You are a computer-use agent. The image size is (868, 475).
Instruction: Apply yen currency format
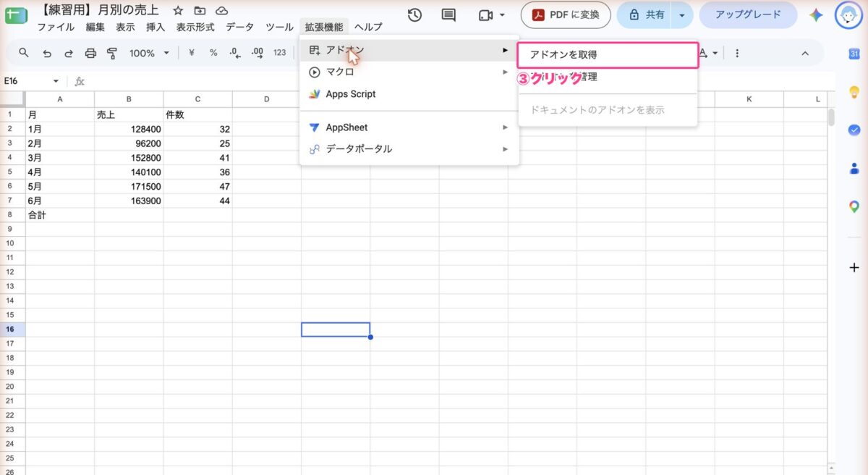(x=192, y=53)
